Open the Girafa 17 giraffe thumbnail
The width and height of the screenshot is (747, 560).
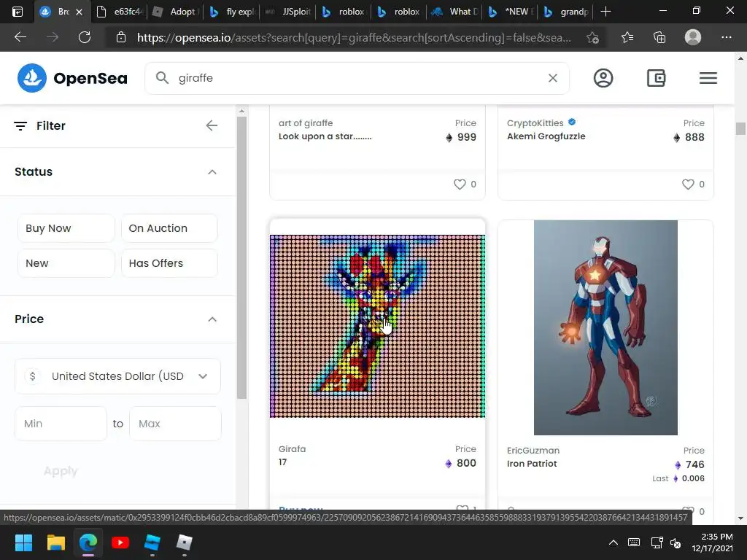pyautogui.click(x=377, y=326)
